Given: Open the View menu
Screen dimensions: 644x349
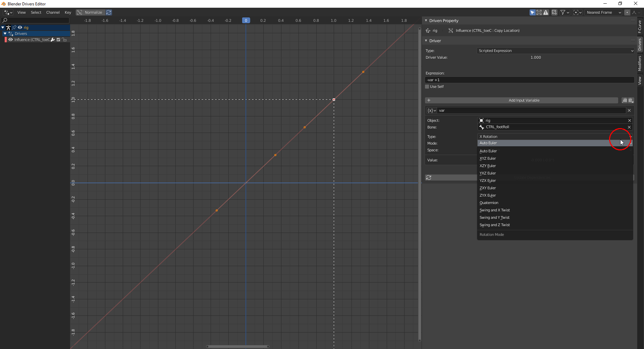Looking at the screenshot, I should coord(21,12).
